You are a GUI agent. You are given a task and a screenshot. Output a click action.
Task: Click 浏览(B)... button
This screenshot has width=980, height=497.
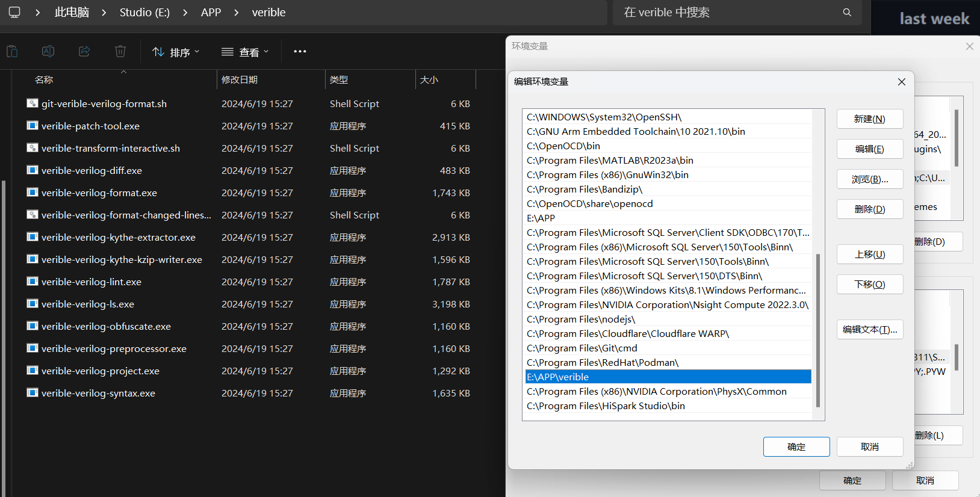pyautogui.click(x=870, y=179)
